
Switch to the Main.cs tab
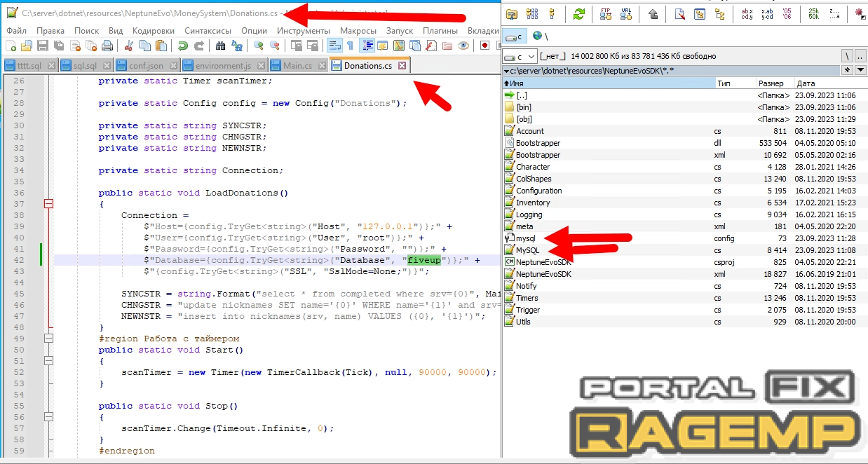pos(298,66)
